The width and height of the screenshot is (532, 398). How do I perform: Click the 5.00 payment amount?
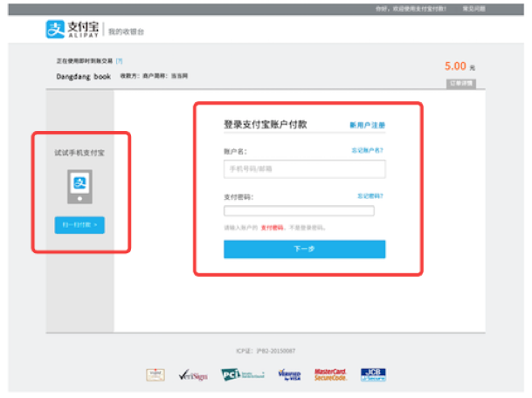pyautogui.click(x=455, y=66)
